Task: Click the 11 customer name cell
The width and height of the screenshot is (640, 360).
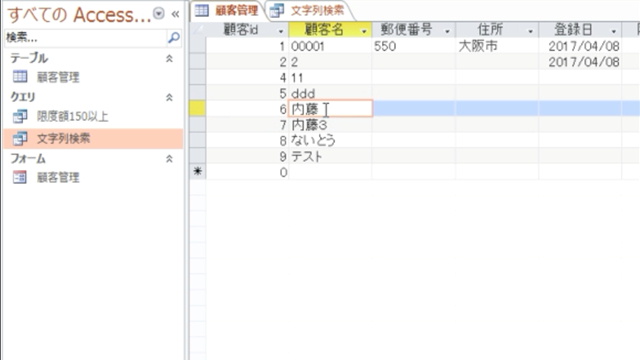Action: [330, 78]
